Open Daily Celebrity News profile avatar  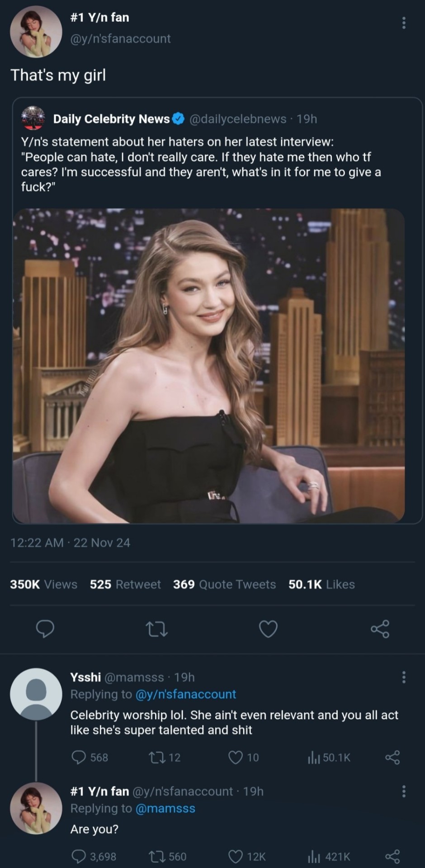33,118
